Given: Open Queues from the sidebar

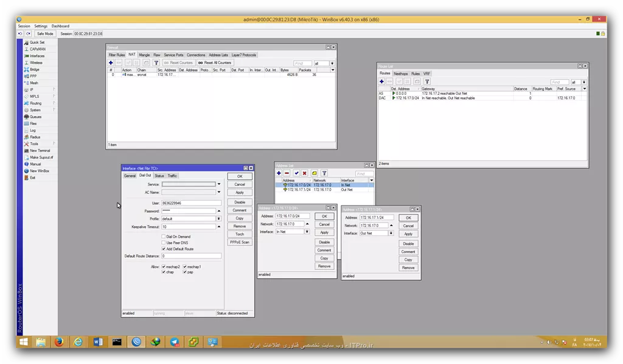Looking at the screenshot, I should pyautogui.click(x=35, y=117).
